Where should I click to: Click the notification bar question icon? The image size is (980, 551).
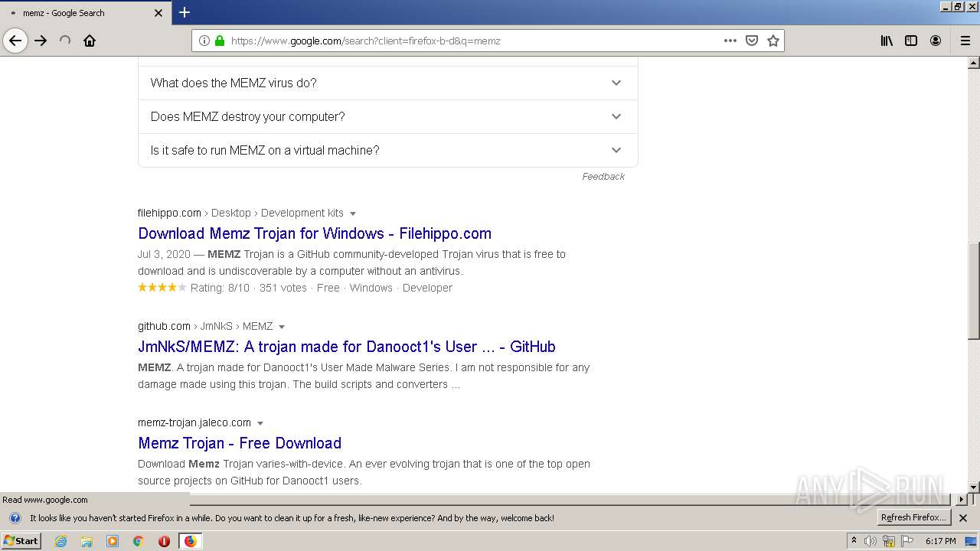tap(15, 518)
